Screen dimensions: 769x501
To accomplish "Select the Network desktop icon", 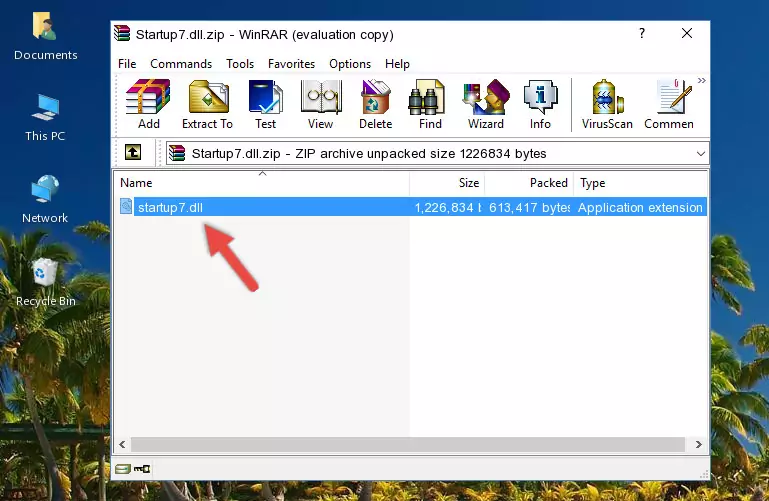I will pyautogui.click(x=45, y=199).
